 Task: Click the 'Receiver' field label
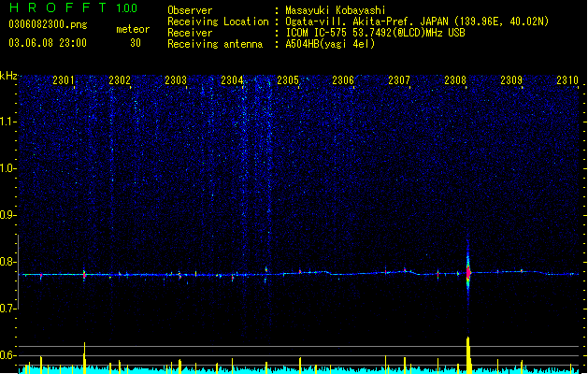click(x=190, y=33)
